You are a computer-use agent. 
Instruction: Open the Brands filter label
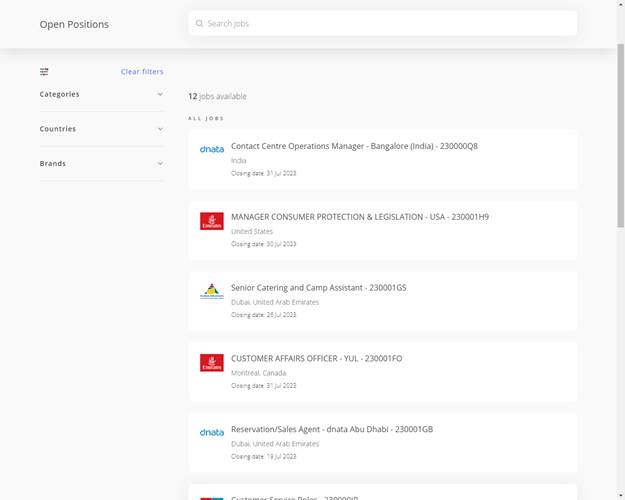[x=53, y=164]
